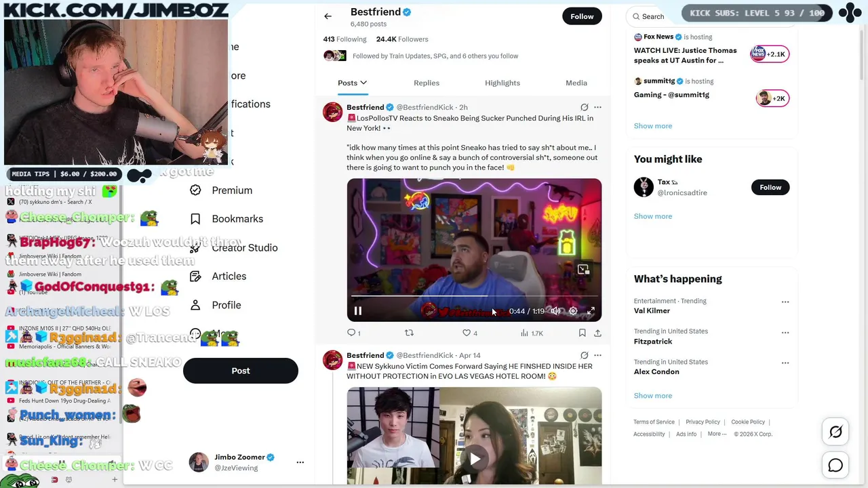Image resolution: width=868 pixels, height=488 pixels.
Task: Open reply on the first post
Action: pos(351,333)
